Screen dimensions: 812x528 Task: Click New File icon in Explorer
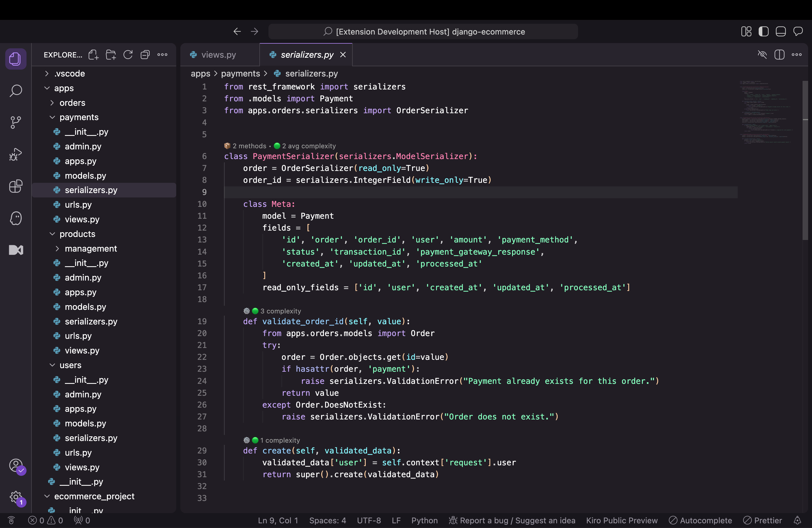[93, 55]
